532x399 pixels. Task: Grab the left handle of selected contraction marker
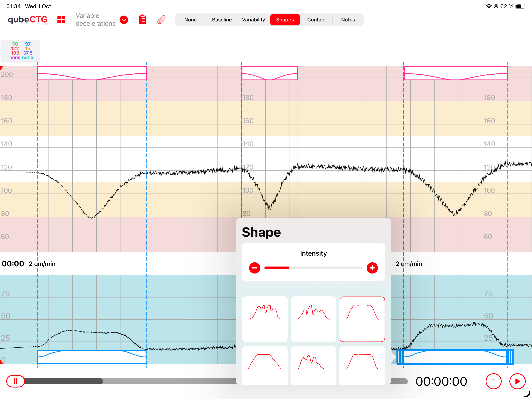[x=400, y=357]
